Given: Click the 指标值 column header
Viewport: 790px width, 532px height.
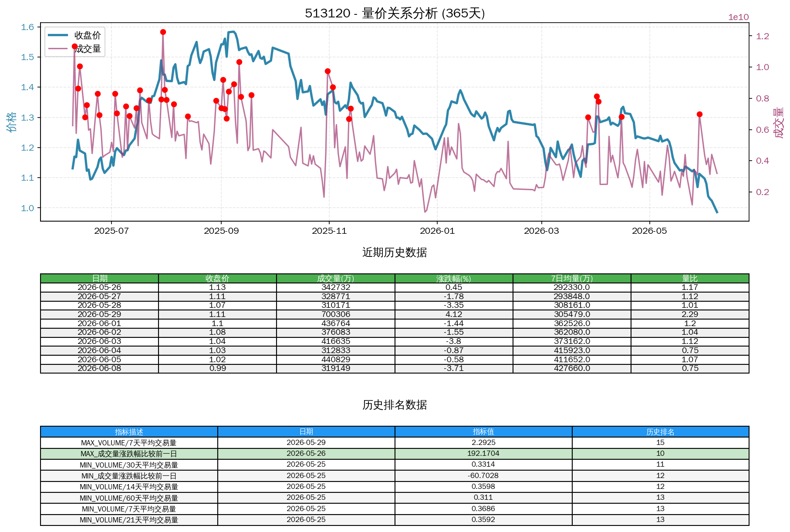Looking at the screenshot, I should [483, 432].
